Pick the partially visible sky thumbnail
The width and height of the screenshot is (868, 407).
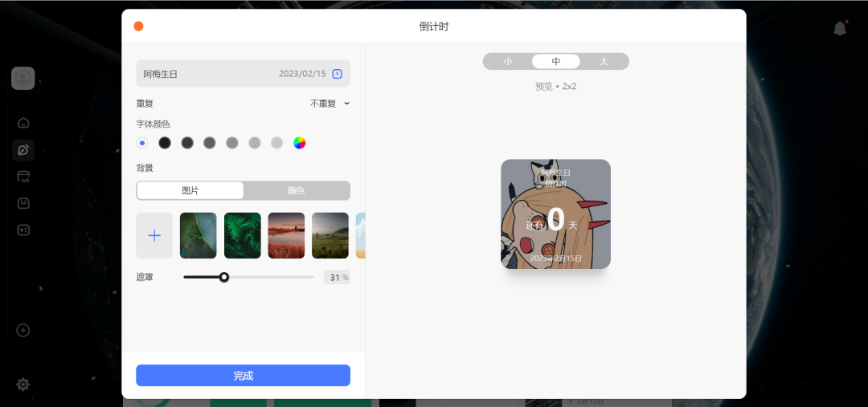360,235
